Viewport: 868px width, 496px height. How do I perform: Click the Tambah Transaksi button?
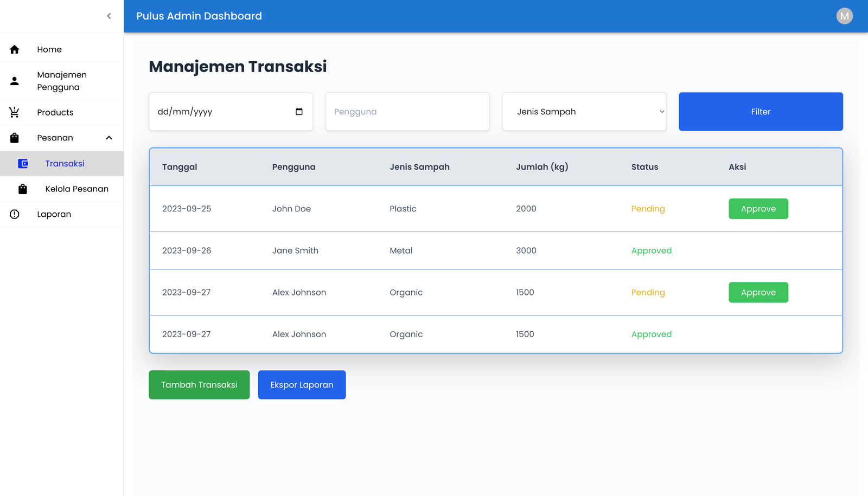coord(199,385)
